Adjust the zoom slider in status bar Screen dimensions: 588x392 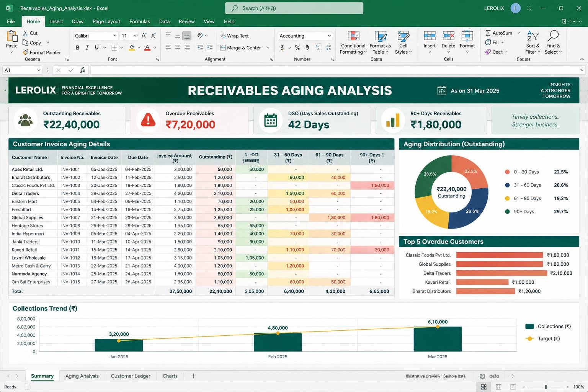pos(546,387)
